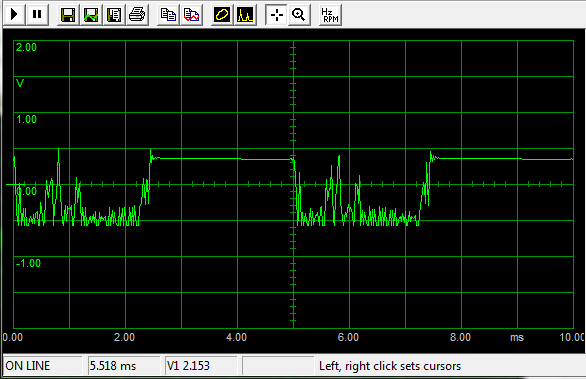Click the 1.00 voltage axis label

(x=26, y=120)
